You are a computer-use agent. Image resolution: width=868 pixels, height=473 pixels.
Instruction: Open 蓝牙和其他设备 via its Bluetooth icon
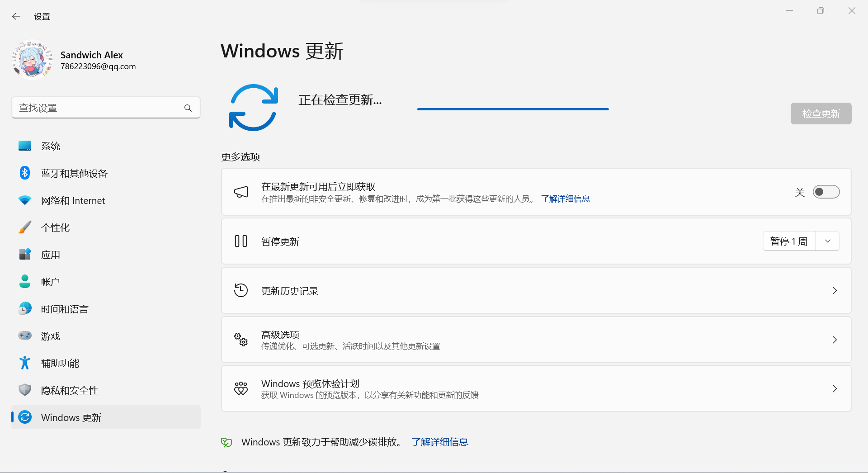coord(25,173)
